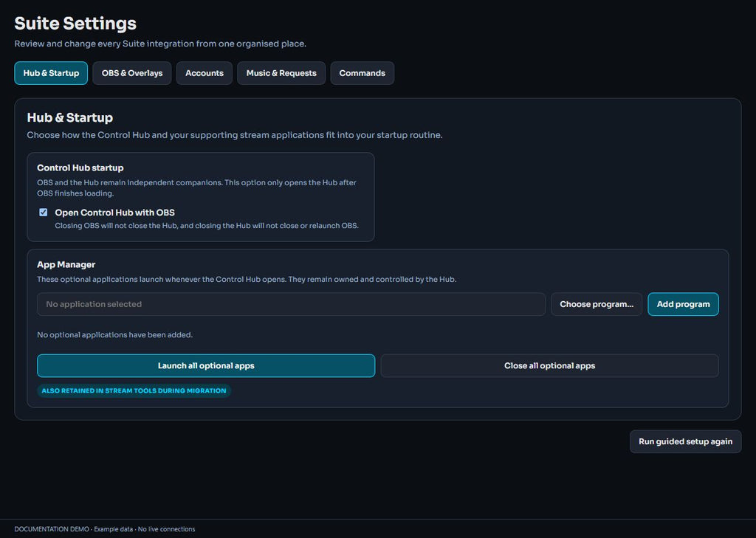Launch all optional apps
Screen dimensions: 756x538
coord(206,366)
